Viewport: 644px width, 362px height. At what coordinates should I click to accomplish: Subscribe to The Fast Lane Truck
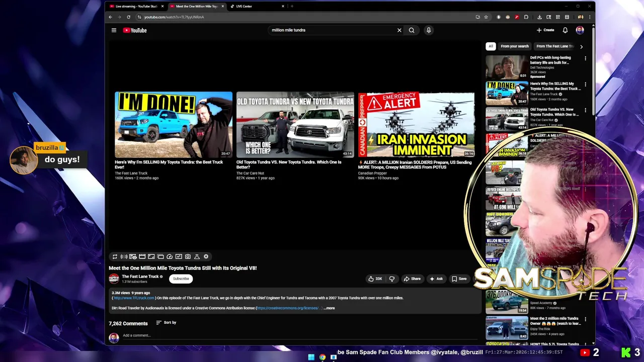pyautogui.click(x=181, y=279)
